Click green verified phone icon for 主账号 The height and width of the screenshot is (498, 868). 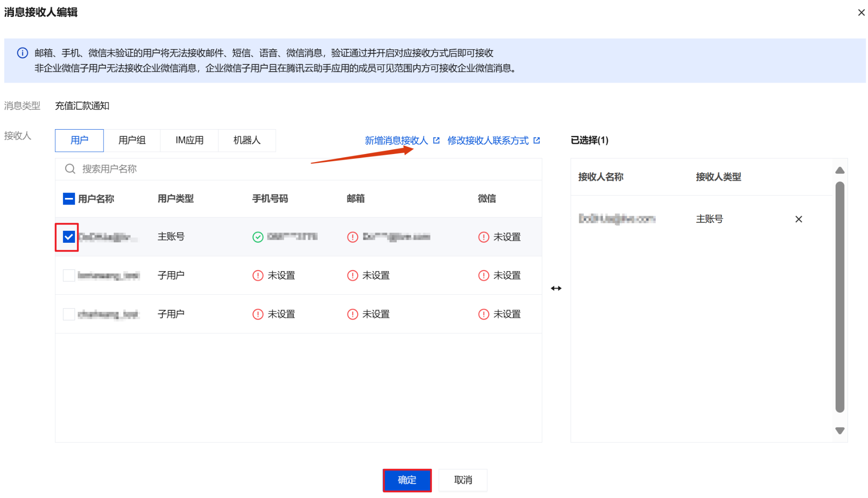click(258, 237)
